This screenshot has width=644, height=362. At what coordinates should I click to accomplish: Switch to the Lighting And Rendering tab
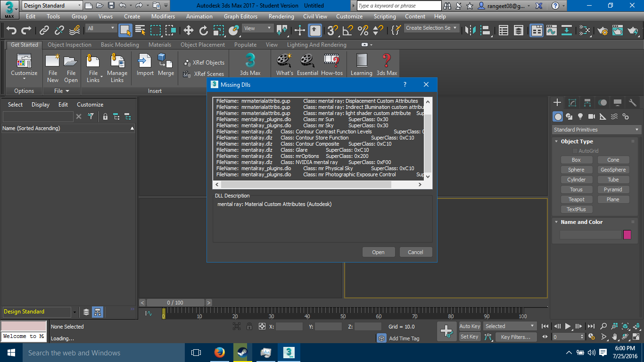(316, 45)
